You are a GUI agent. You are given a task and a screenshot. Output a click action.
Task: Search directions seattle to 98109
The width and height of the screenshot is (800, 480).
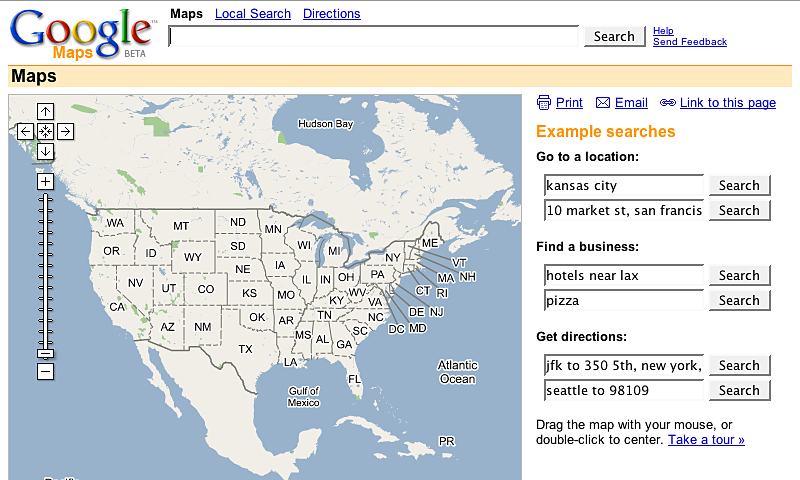[x=739, y=390]
